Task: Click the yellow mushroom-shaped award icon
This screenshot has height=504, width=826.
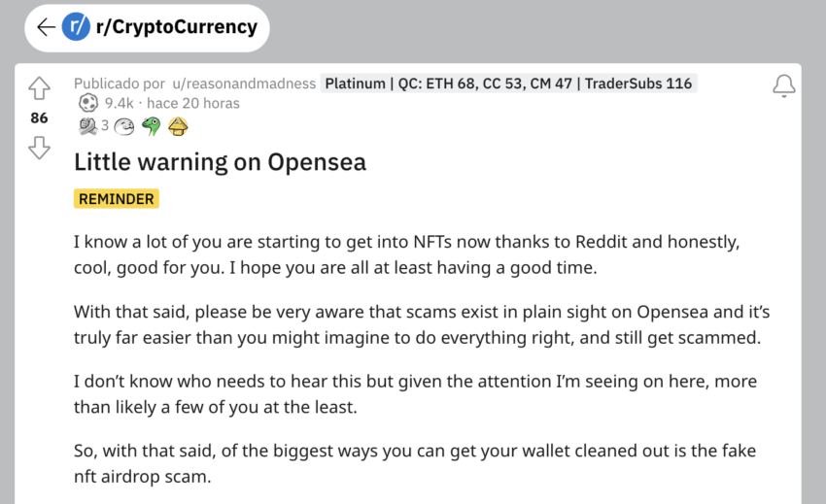Action: click(x=177, y=125)
